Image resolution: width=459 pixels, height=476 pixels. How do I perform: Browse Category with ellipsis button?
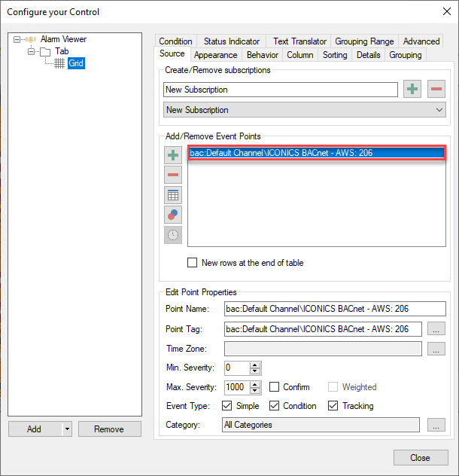pos(436,425)
